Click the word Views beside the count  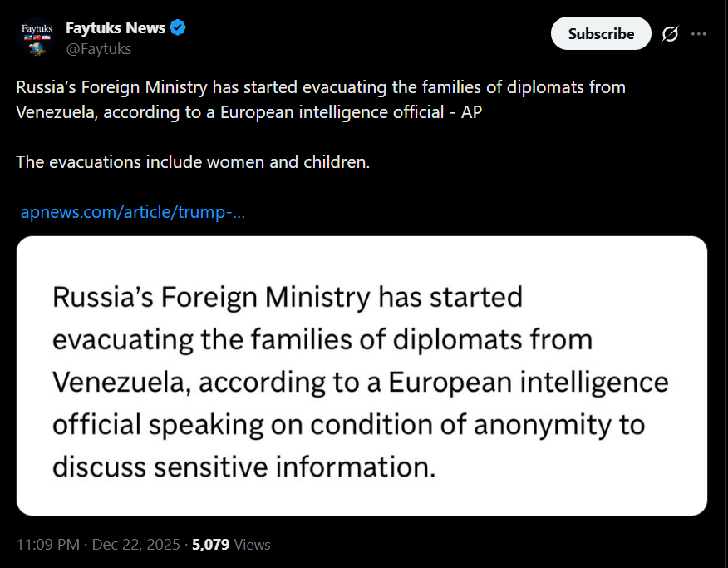(252, 545)
